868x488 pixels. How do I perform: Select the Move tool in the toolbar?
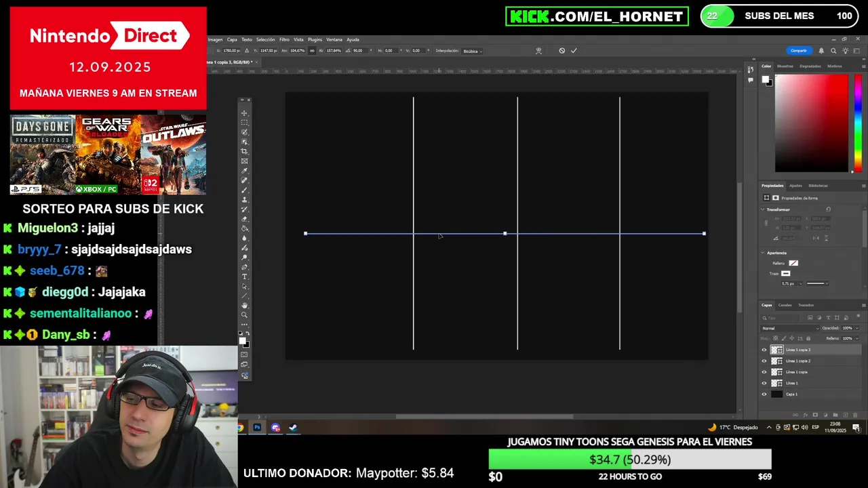pos(244,113)
